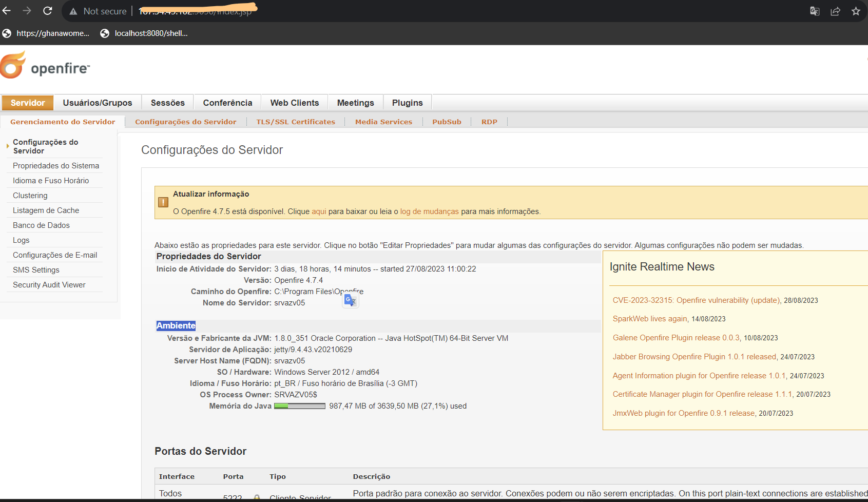Open the ghanawome bookmark
Image resolution: width=868 pixels, height=502 pixels.
point(46,33)
